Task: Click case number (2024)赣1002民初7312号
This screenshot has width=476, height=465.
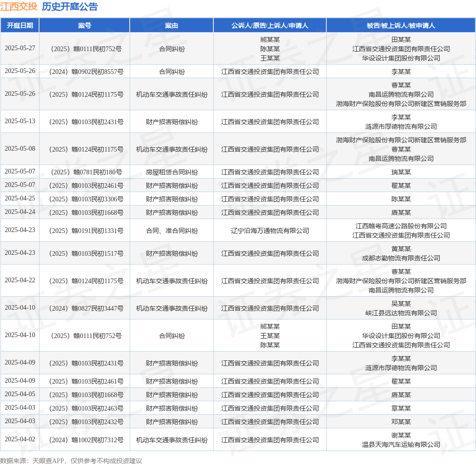Action: pyautogui.click(x=86, y=440)
